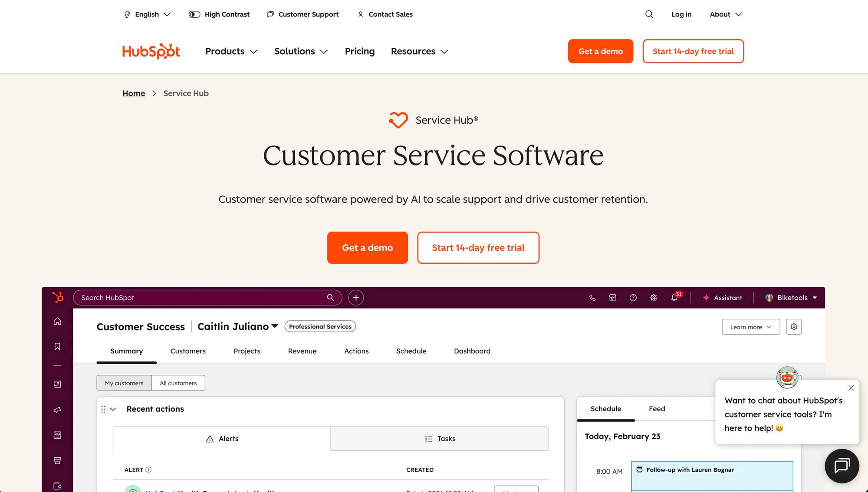The height and width of the screenshot is (492, 868).
Task: Open the site search magnifier icon
Action: click(x=649, y=14)
